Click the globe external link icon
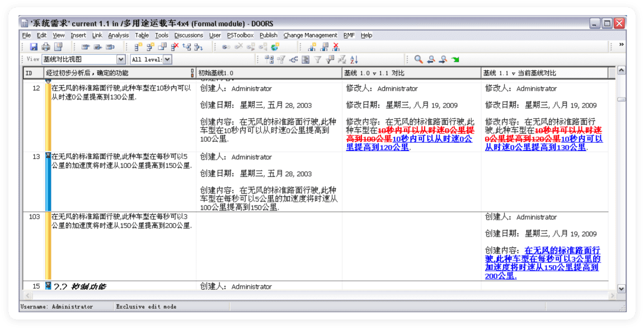 pos(275,47)
